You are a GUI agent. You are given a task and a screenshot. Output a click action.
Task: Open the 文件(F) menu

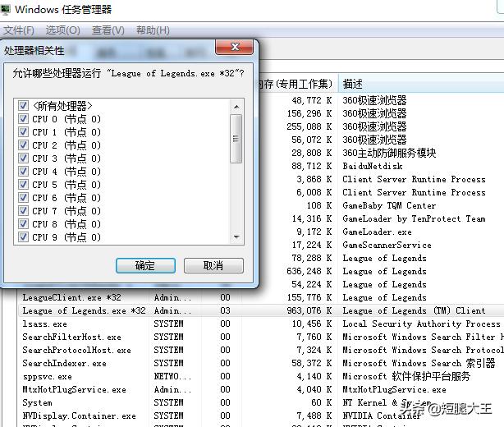click(x=19, y=30)
